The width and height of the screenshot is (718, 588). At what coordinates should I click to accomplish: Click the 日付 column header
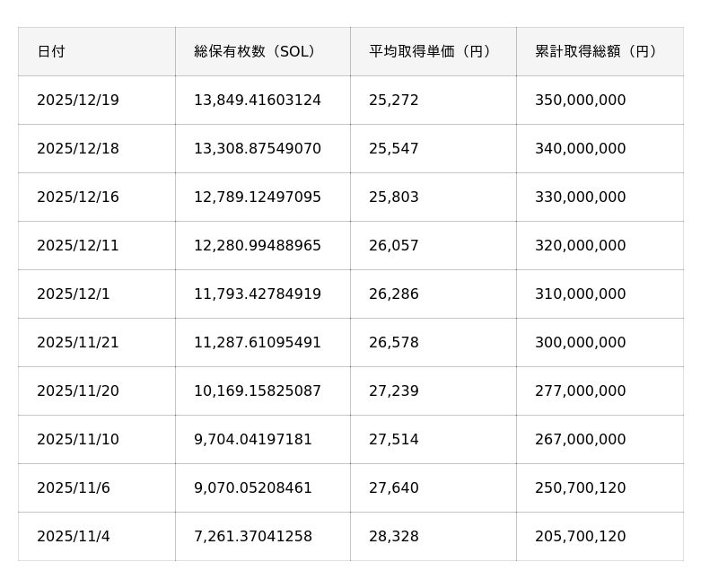pos(51,52)
